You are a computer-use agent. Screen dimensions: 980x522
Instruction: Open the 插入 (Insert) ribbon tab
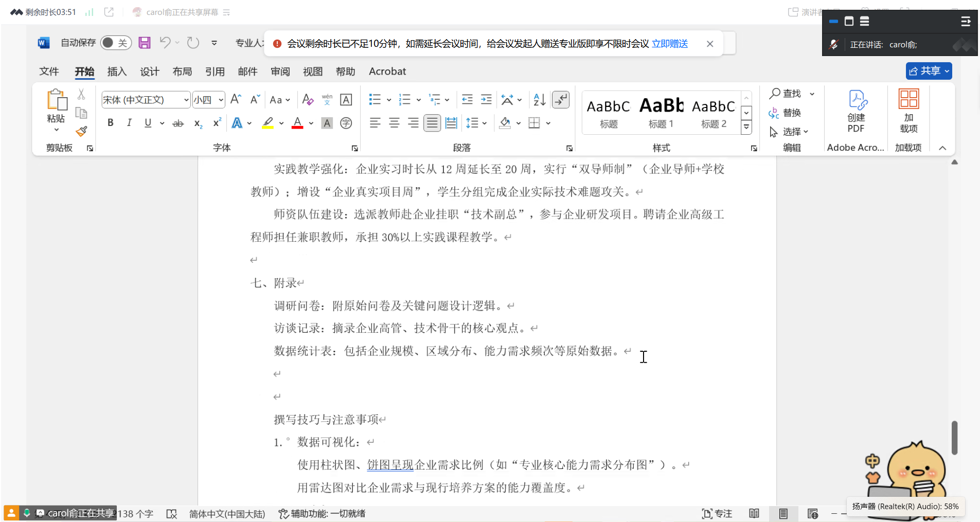(117, 71)
